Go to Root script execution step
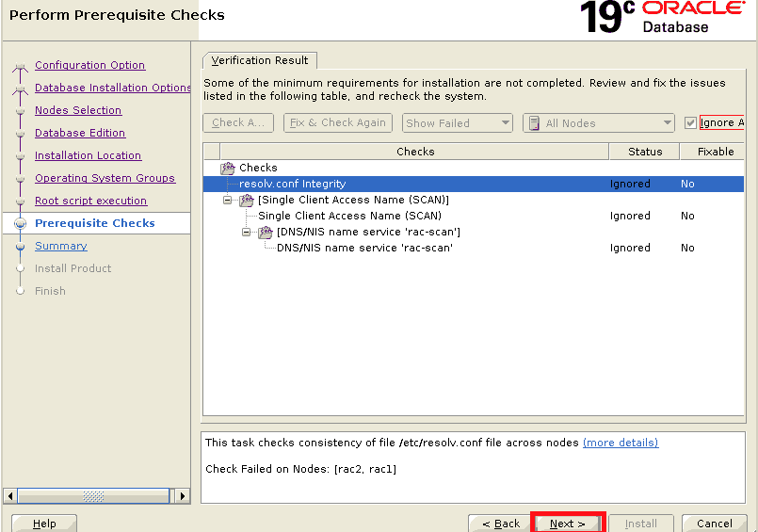The image size is (758, 532). click(x=91, y=201)
